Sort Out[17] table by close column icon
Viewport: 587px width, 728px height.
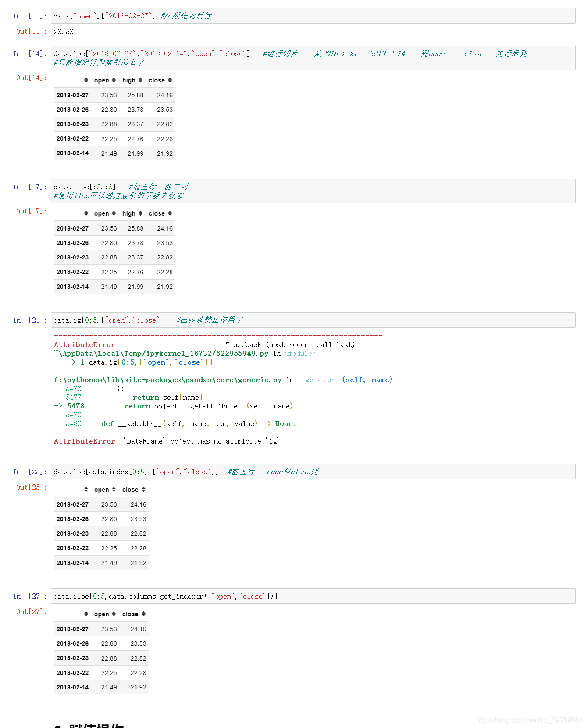coord(170,213)
